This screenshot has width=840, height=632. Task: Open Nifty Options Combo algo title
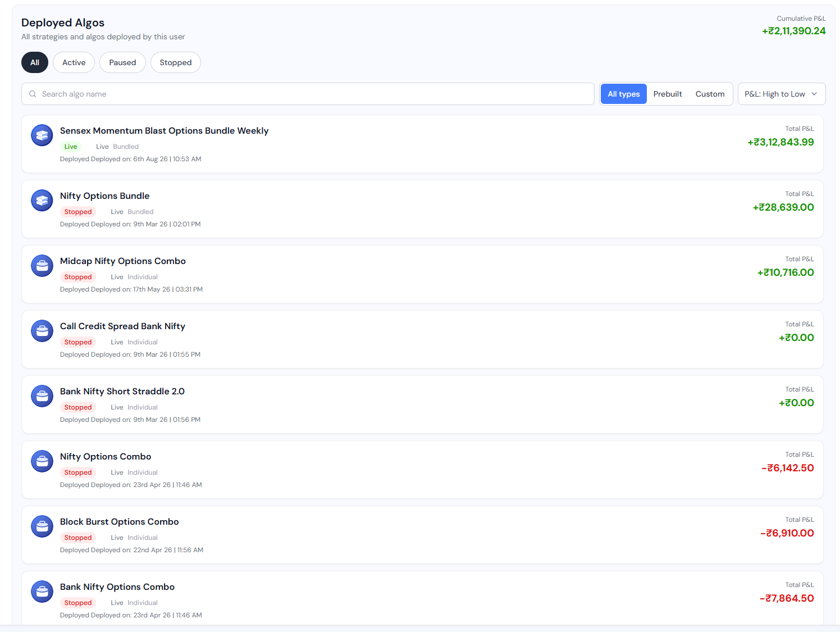(x=106, y=457)
